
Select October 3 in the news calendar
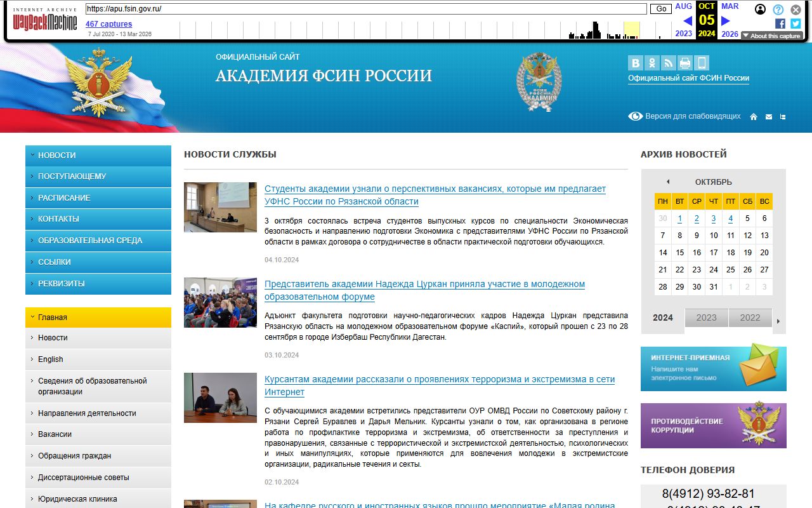click(714, 218)
